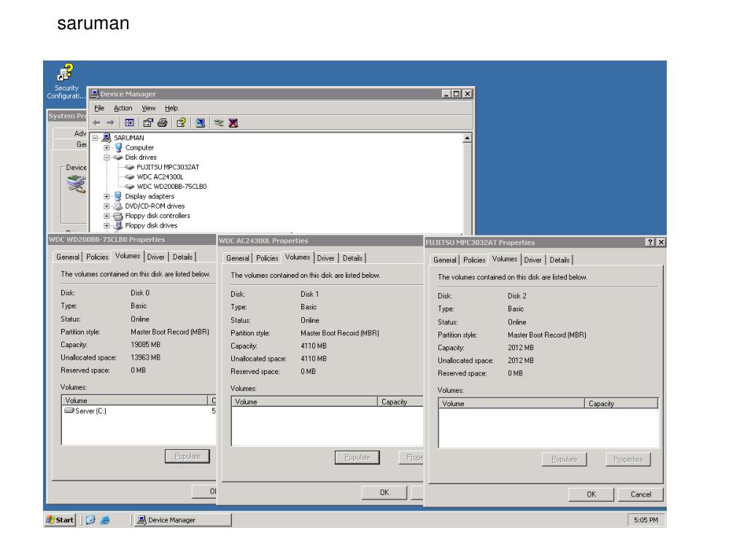Screen dimensions: 747x560
Task: Open the File menu in Device Manager
Action: [99, 108]
